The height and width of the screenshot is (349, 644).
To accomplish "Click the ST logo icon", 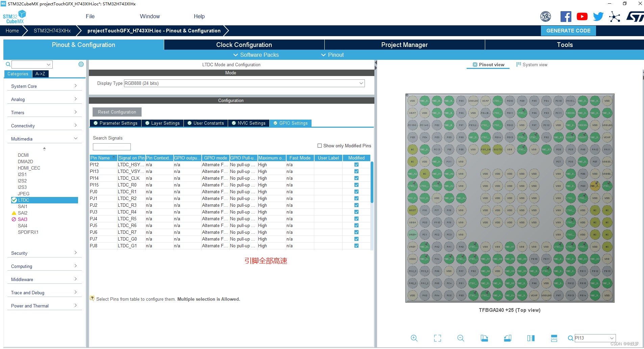I will point(635,17).
